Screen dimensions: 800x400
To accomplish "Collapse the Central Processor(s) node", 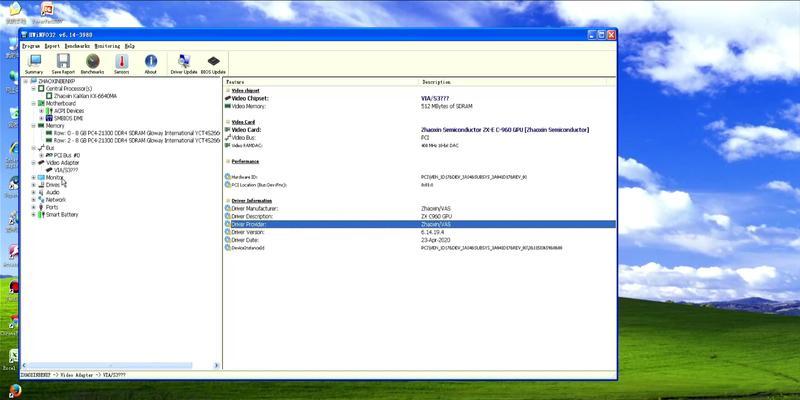I will point(34,89).
